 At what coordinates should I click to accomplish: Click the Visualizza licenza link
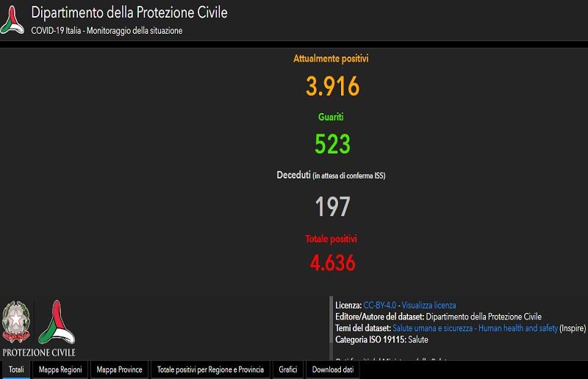point(429,305)
